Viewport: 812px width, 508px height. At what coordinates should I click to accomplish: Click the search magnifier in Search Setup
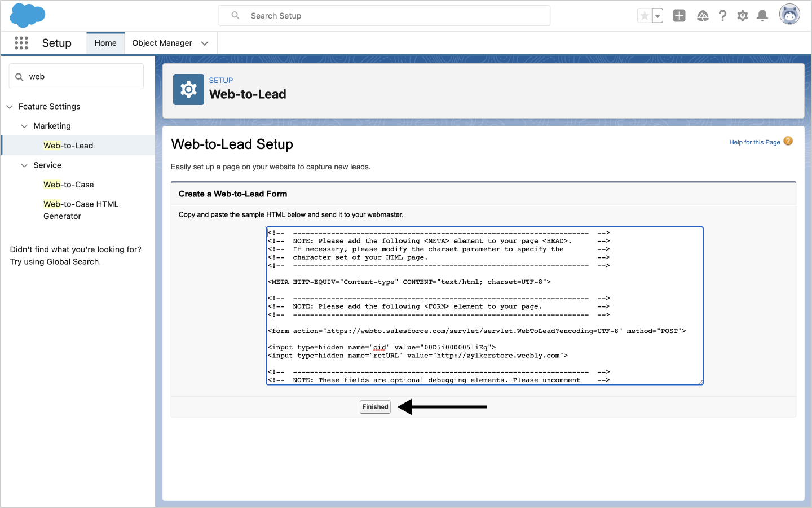pos(236,16)
